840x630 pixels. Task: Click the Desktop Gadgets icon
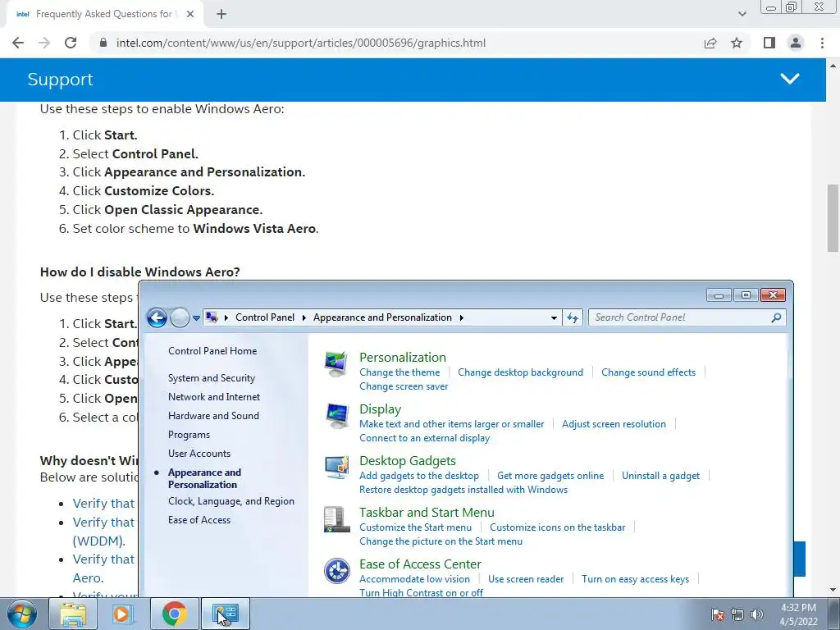(x=336, y=468)
